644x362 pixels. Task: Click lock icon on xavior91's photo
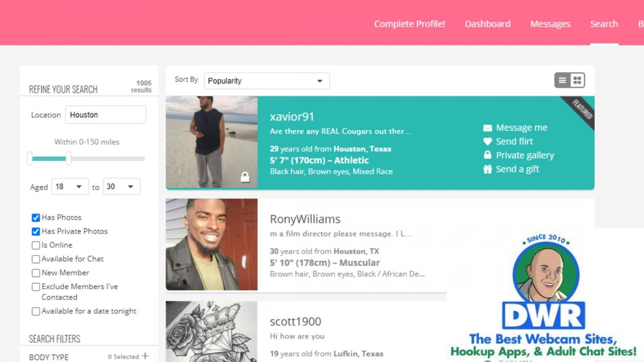click(245, 177)
